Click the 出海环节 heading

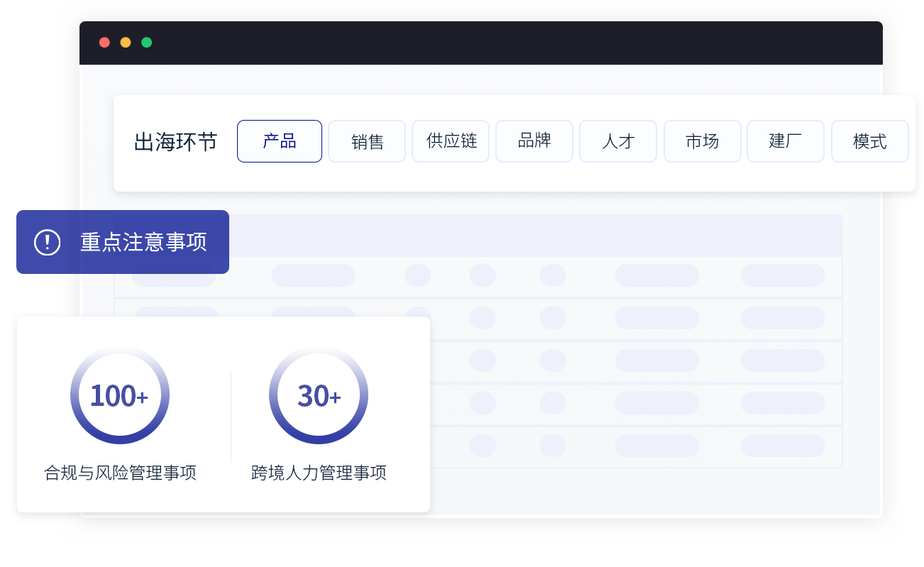(x=175, y=141)
